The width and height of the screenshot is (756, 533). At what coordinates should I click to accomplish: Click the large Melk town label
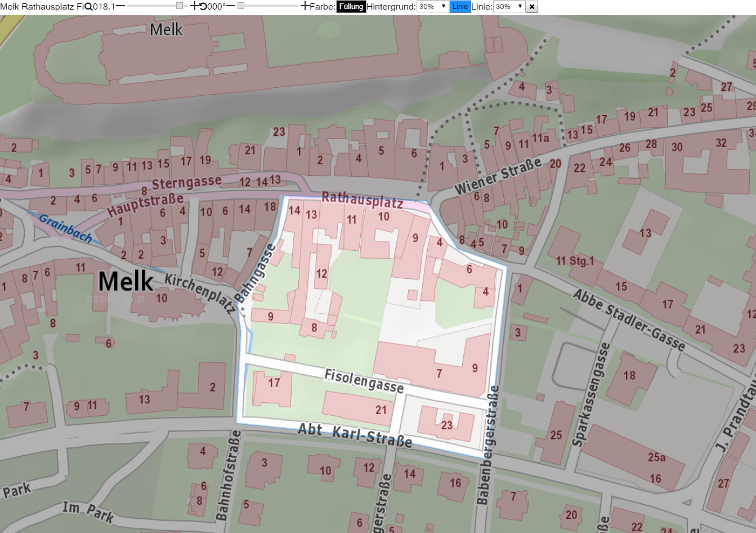[126, 281]
